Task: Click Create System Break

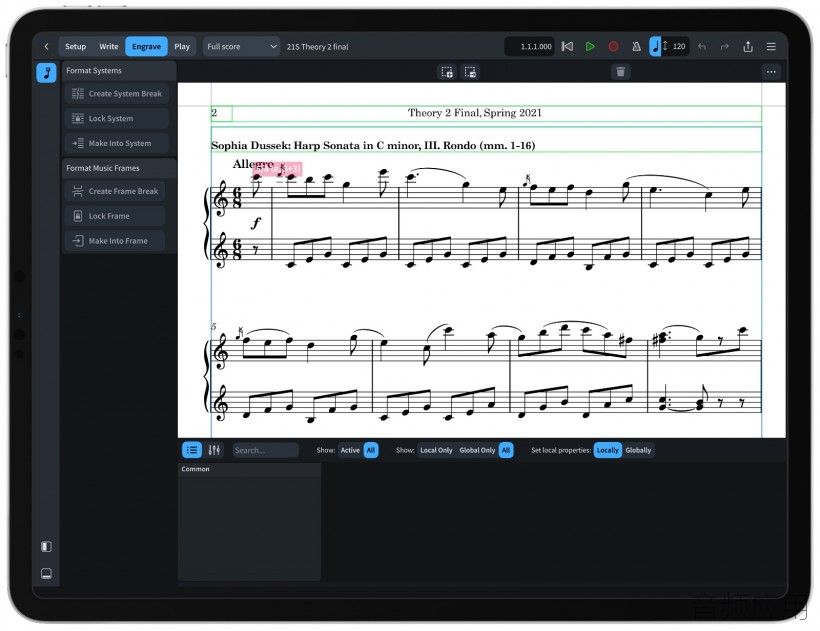Action: [x=117, y=94]
